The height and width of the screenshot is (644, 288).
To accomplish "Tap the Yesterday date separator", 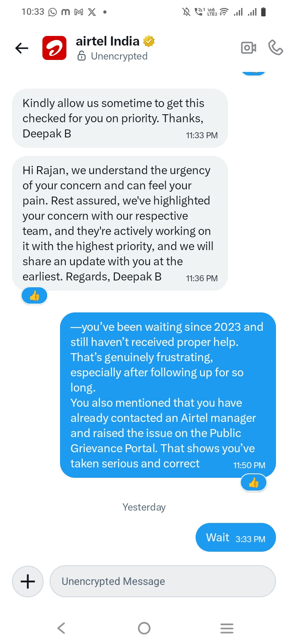I will 144,507.
